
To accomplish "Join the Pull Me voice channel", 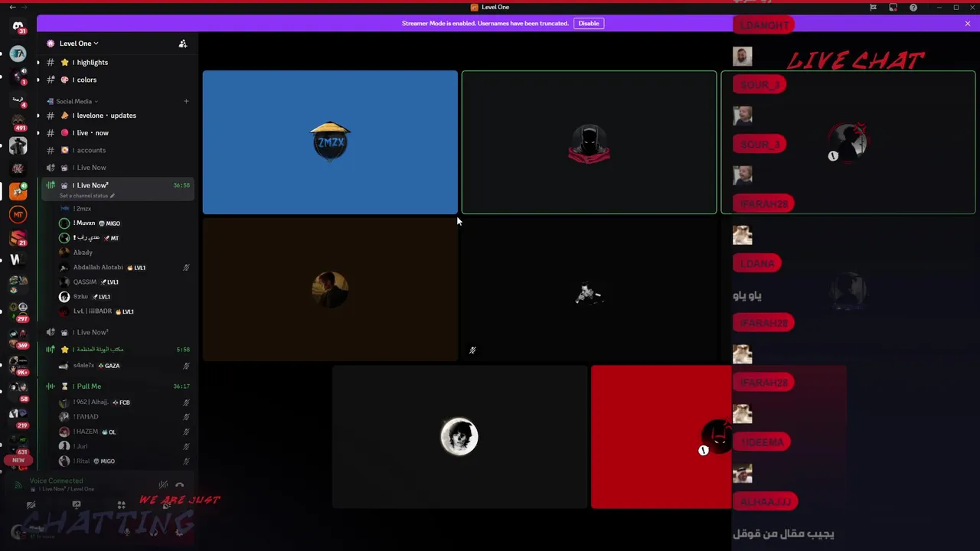I will 118,386.
